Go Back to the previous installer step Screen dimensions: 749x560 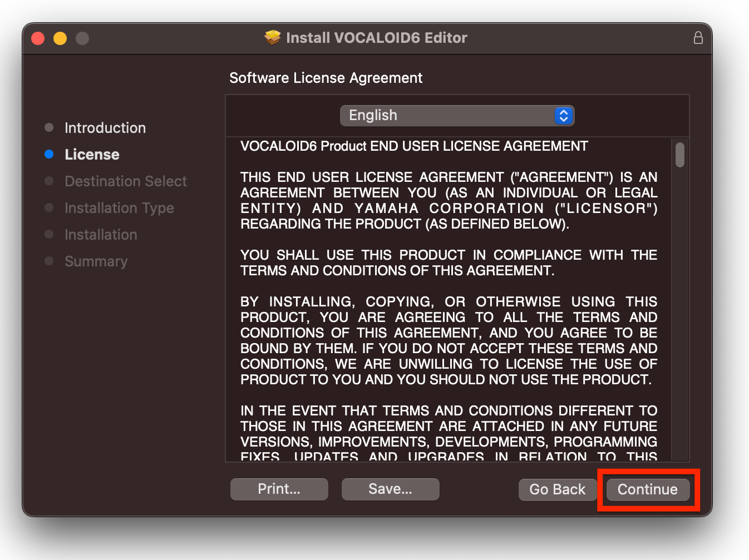(x=557, y=489)
